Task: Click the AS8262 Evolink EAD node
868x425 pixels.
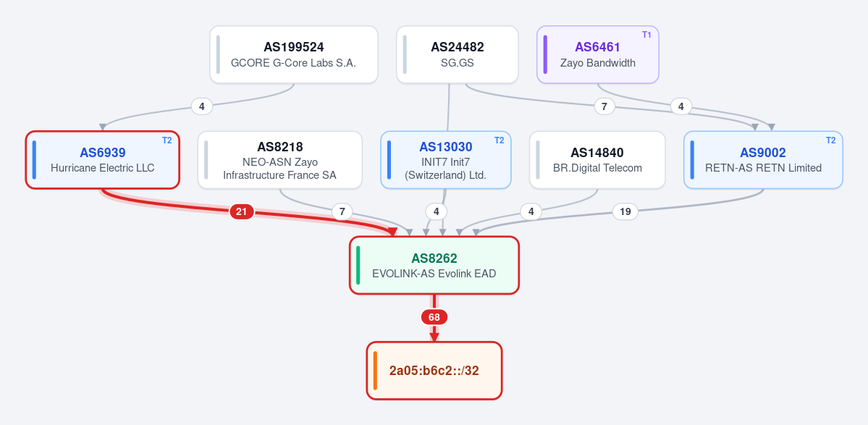Action: [x=434, y=265]
